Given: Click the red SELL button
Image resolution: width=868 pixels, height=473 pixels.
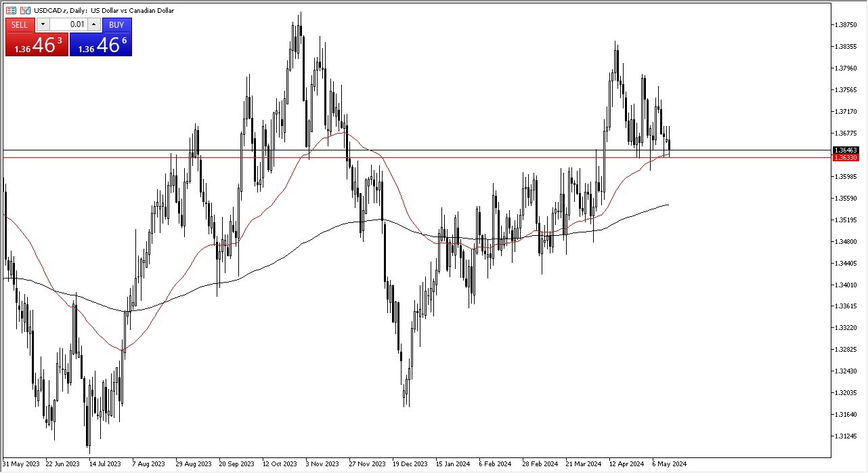Looking at the screenshot, I should point(19,24).
